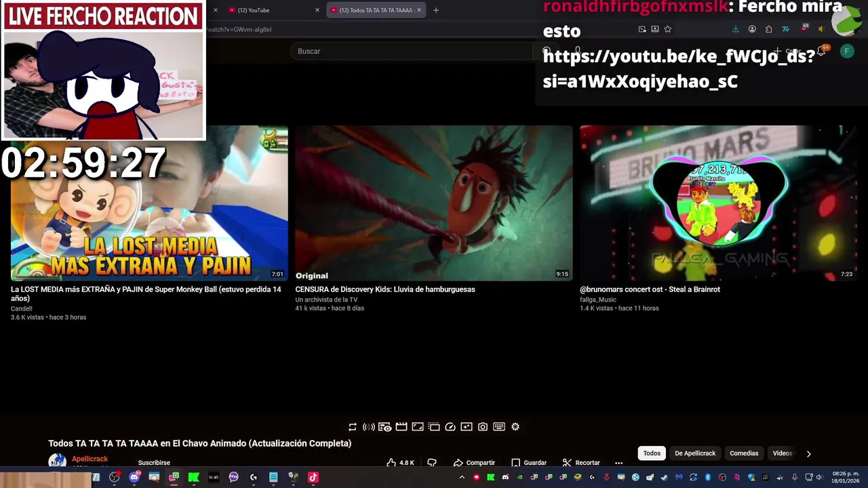Screen dimensions: 868x488
Task: Open TikTok from the taskbar
Action: [313, 477]
